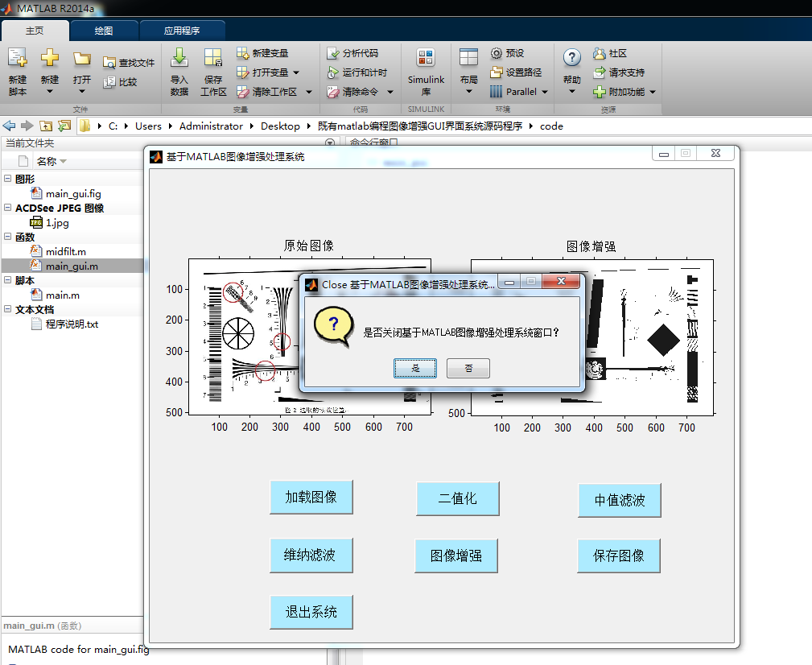Select main_gui.m in file list
Viewport: 812px width, 665px height.
72,266
